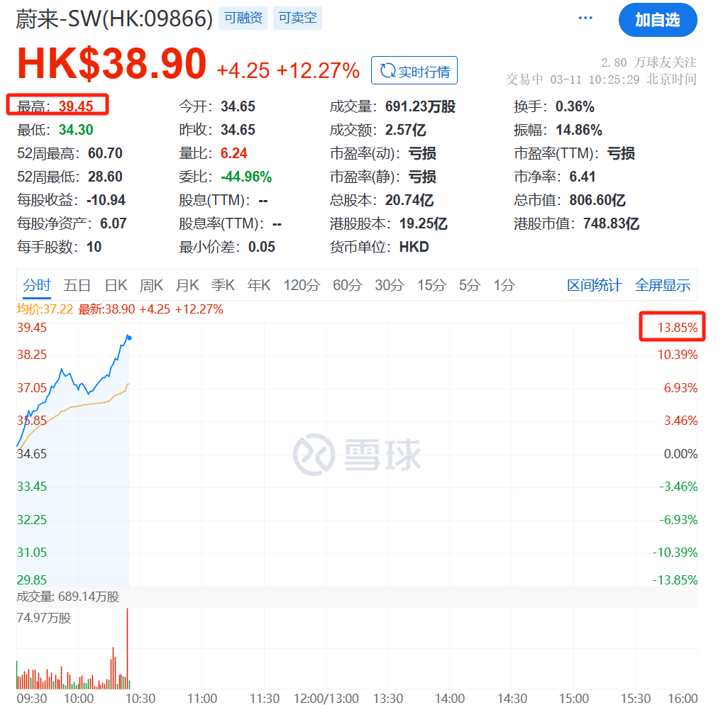Select the 分时 chart tab
Screen dimensions: 728x715
(37, 284)
